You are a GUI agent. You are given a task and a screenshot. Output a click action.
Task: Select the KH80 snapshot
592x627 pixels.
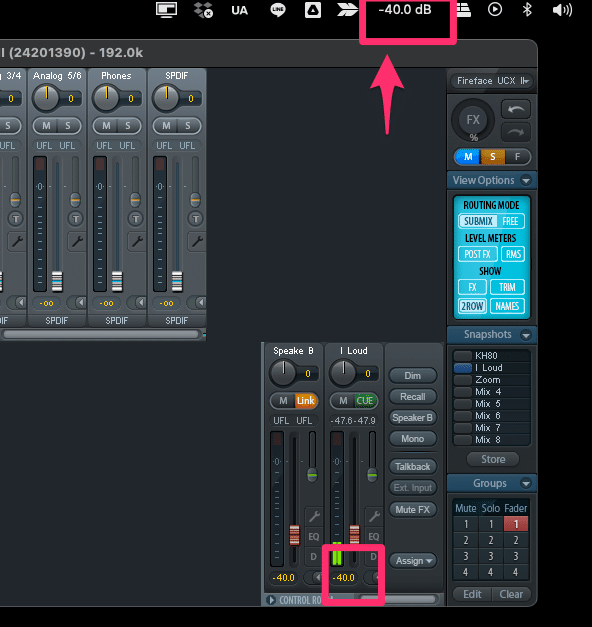coord(492,356)
